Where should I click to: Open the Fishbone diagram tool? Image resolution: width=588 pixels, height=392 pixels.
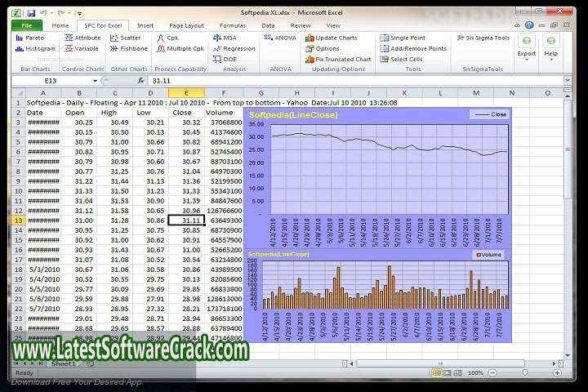click(x=129, y=49)
